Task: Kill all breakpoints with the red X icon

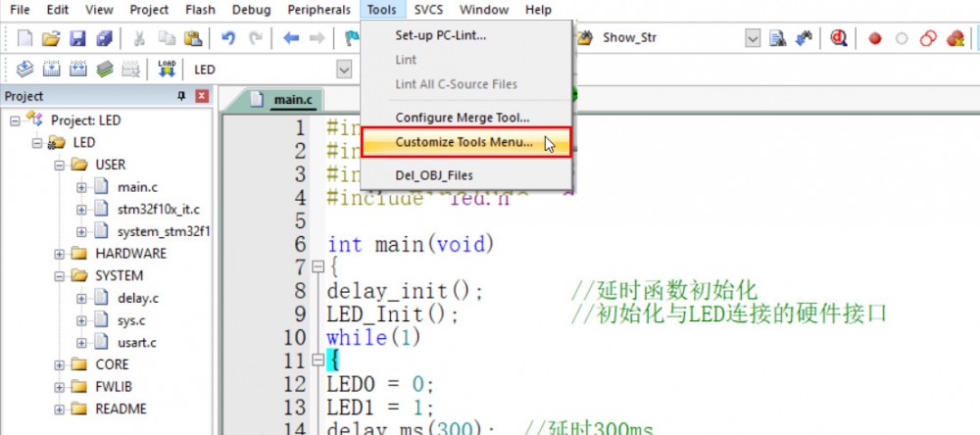Action: [955, 38]
